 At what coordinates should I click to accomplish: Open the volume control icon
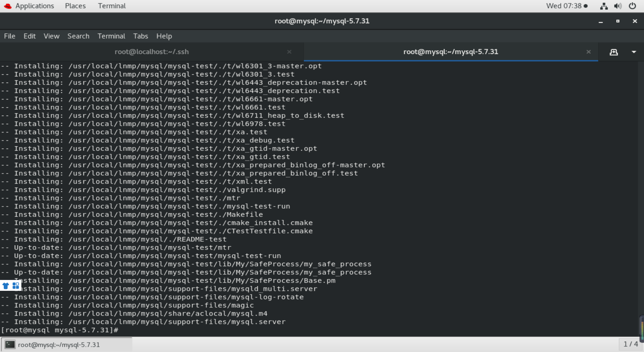pyautogui.click(x=618, y=6)
